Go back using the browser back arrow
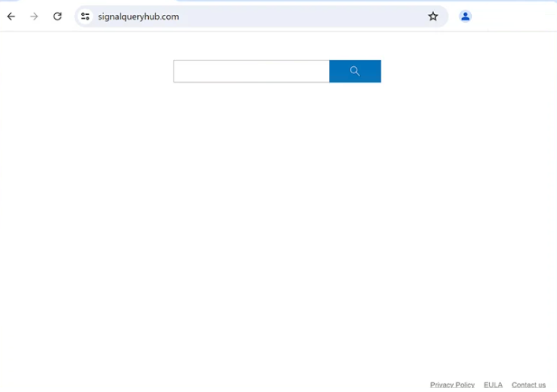The image size is (557, 392). tap(11, 17)
